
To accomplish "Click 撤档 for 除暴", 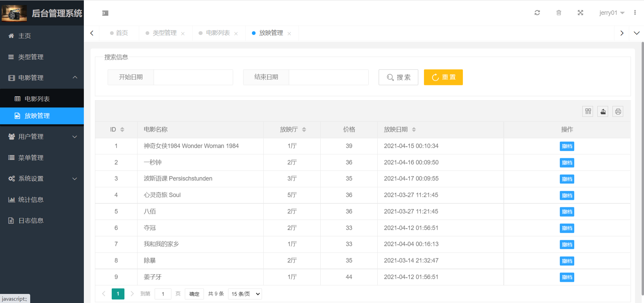I will pyautogui.click(x=567, y=261).
